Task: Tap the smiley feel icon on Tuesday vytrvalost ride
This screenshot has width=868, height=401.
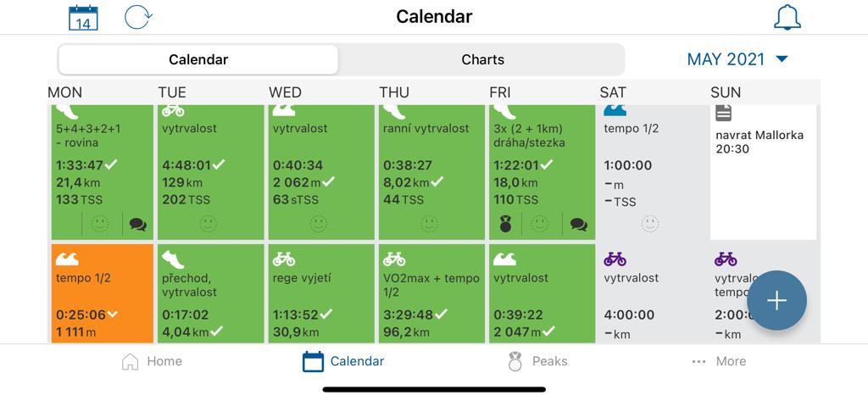Action: pyautogui.click(x=209, y=224)
